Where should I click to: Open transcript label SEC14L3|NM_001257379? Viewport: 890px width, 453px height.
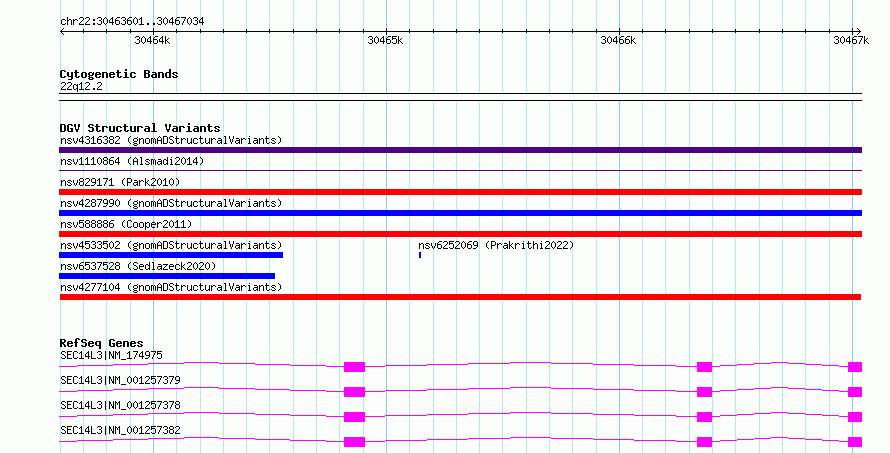tap(120, 380)
